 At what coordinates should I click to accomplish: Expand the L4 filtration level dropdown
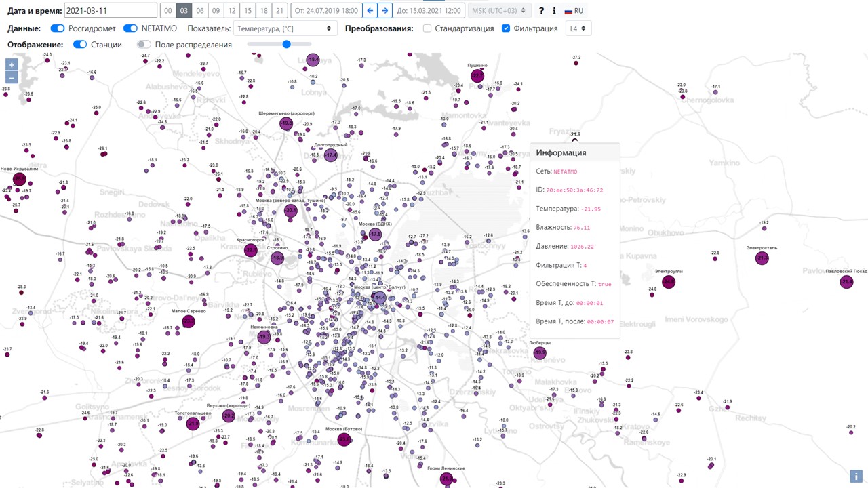[x=578, y=28]
